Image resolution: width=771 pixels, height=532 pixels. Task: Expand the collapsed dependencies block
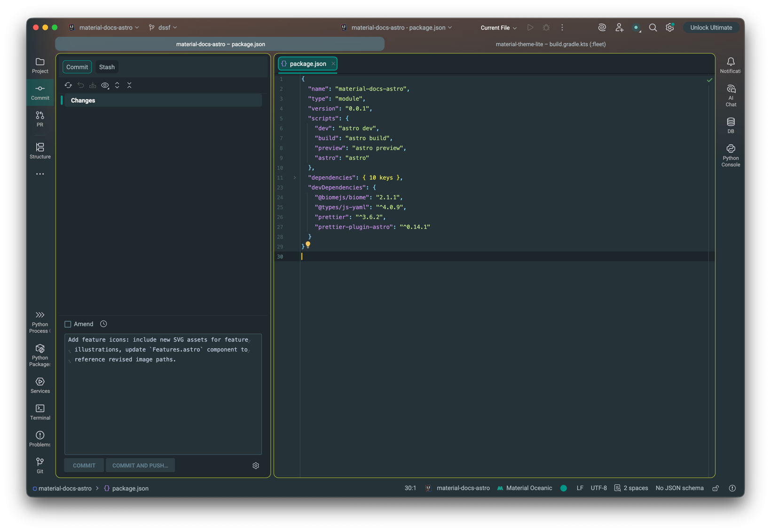(295, 178)
